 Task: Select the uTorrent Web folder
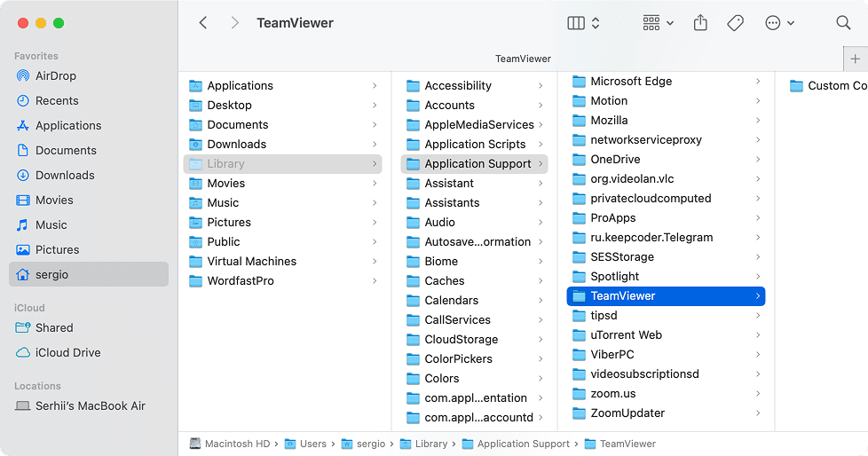click(666, 334)
